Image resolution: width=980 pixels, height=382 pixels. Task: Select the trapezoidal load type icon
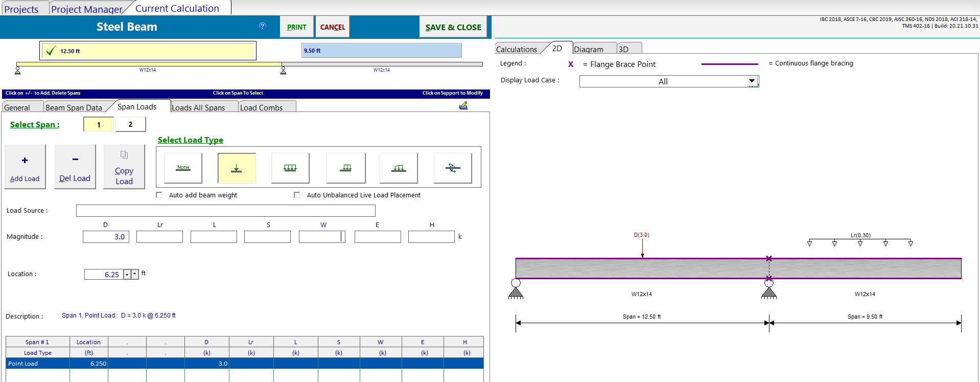tap(399, 168)
